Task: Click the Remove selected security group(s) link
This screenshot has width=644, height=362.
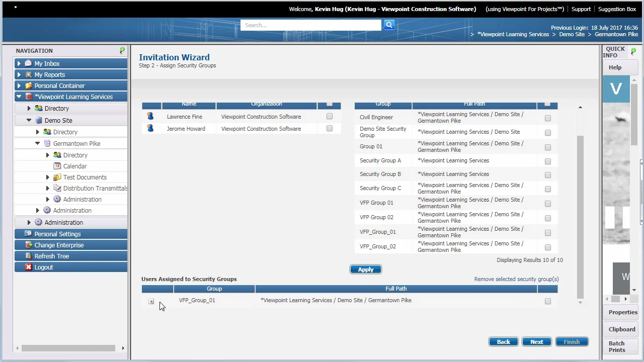Action: [516, 279]
